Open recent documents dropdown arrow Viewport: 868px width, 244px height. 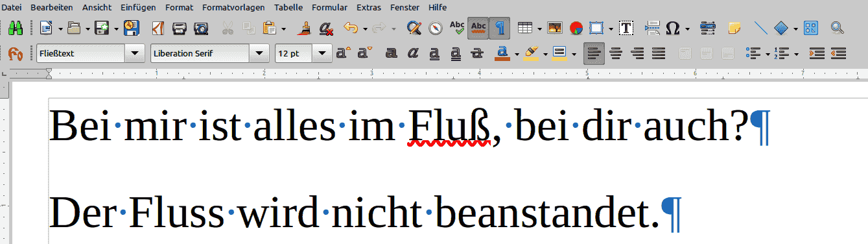click(88, 29)
